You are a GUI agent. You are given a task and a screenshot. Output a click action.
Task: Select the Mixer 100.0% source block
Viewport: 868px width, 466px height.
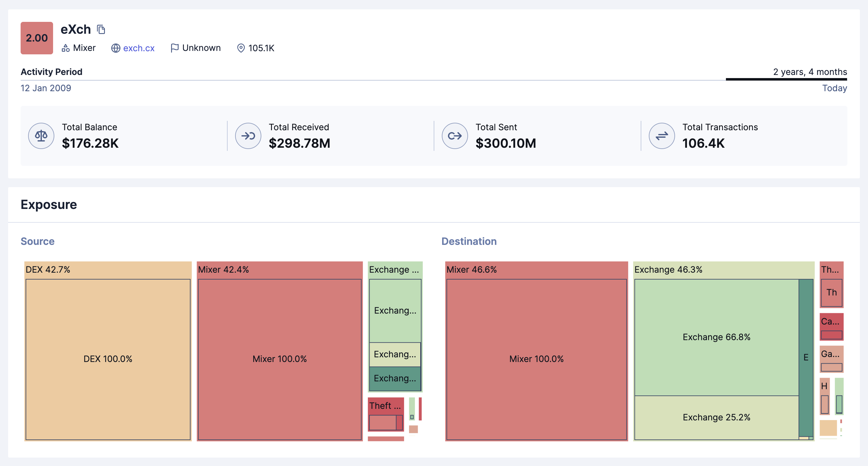[279, 359]
